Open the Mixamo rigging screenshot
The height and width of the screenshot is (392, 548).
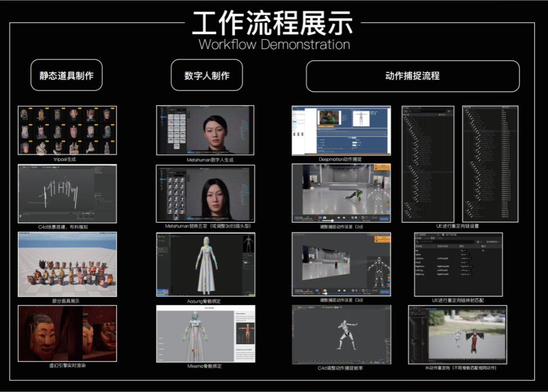[206, 333]
